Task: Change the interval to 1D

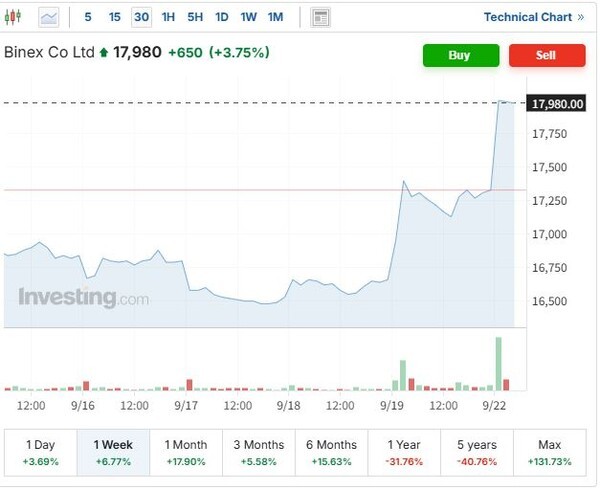Action: pos(222,17)
